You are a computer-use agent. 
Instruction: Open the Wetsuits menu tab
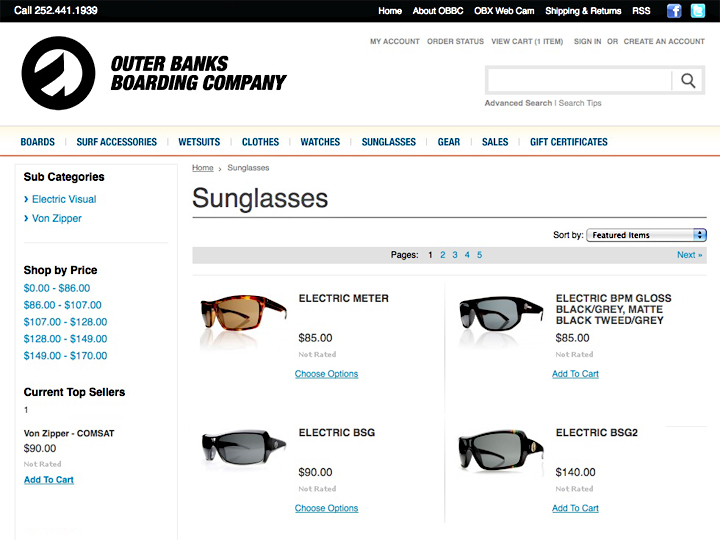tap(199, 142)
